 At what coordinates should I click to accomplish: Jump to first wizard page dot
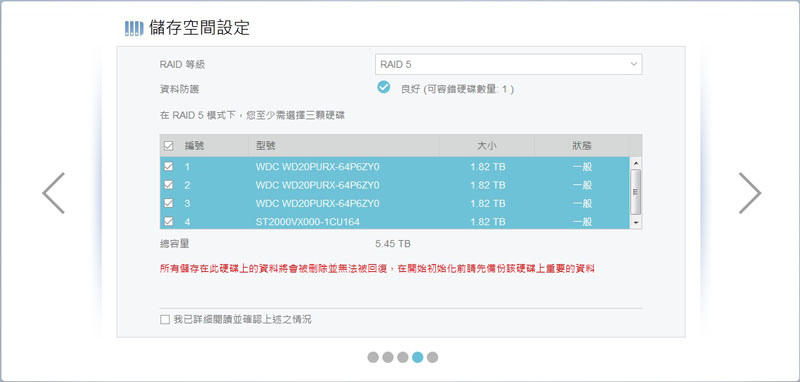click(373, 357)
